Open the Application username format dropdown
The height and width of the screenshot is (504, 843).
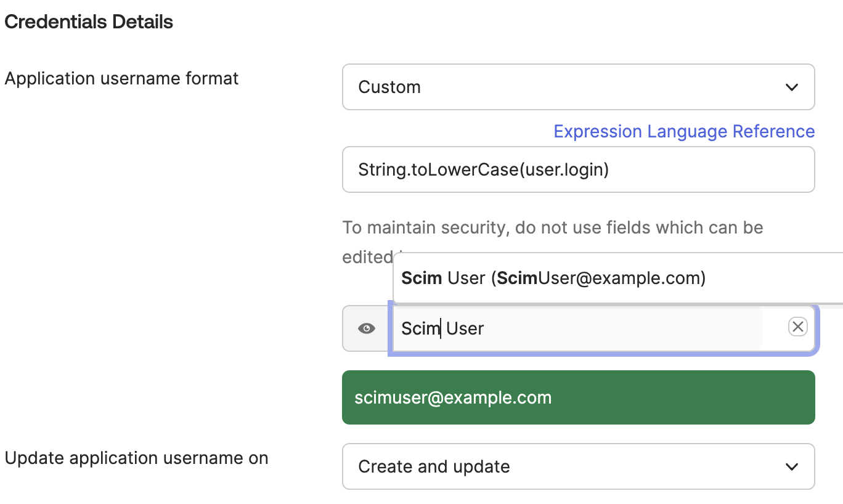click(x=578, y=87)
